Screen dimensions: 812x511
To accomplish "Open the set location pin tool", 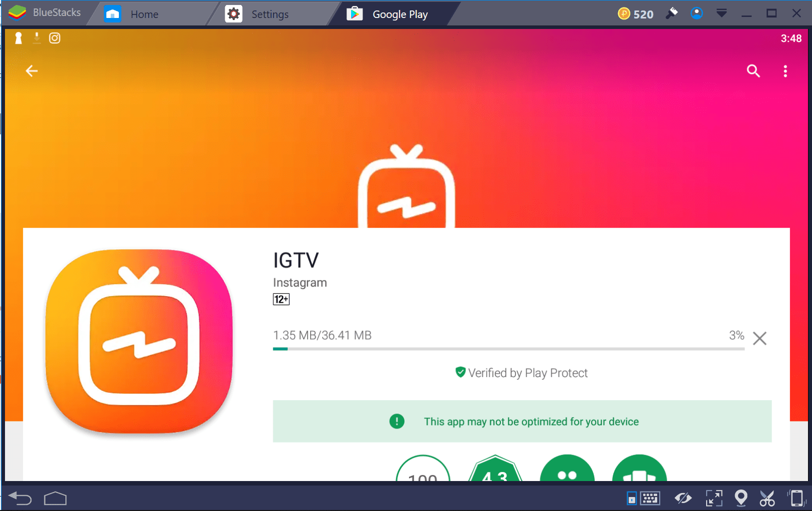I will pyautogui.click(x=741, y=498).
